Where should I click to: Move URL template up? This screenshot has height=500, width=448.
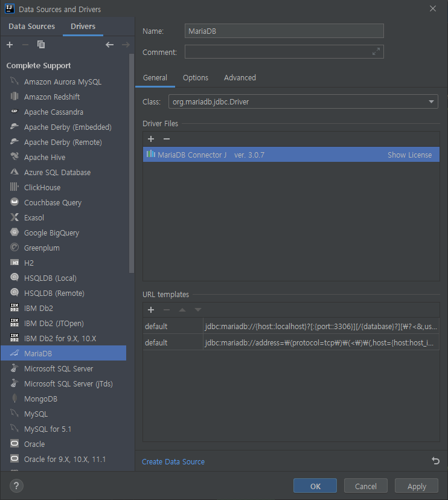click(x=182, y=310)
